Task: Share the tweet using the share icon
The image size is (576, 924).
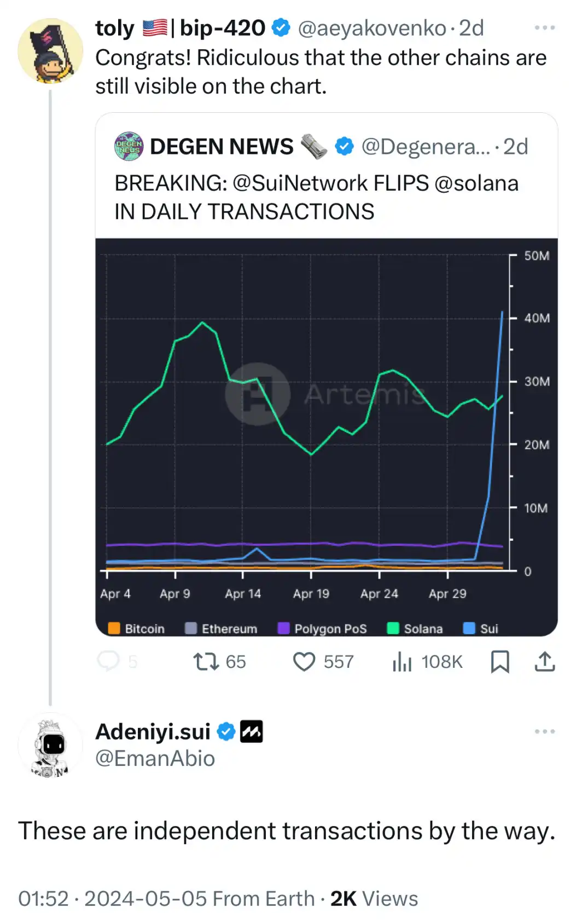Action: [545, 661]
